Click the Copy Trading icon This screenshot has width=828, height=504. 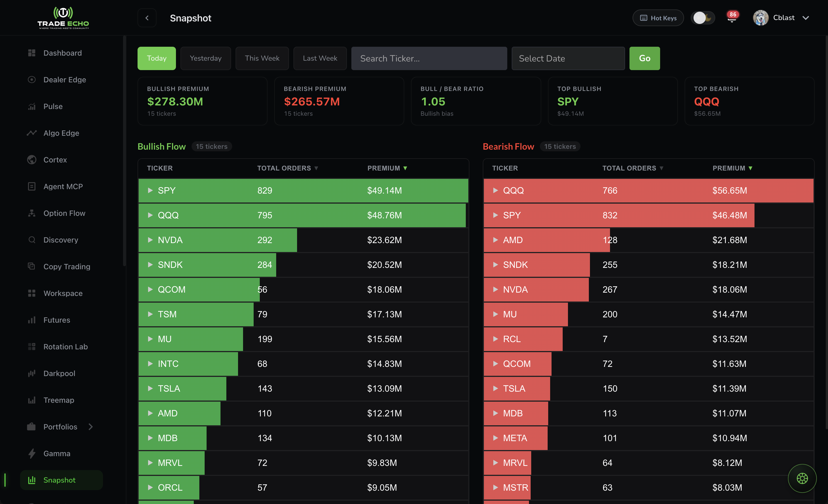[31, 266]
